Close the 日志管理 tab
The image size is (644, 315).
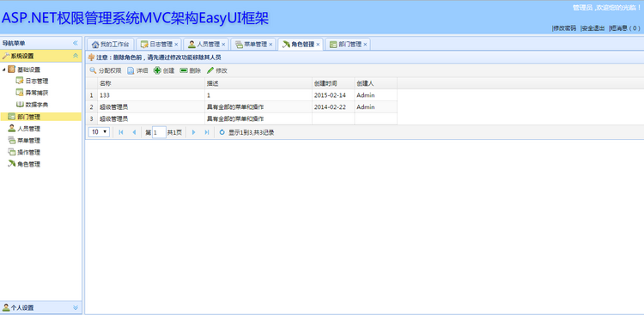click(176, 45)
